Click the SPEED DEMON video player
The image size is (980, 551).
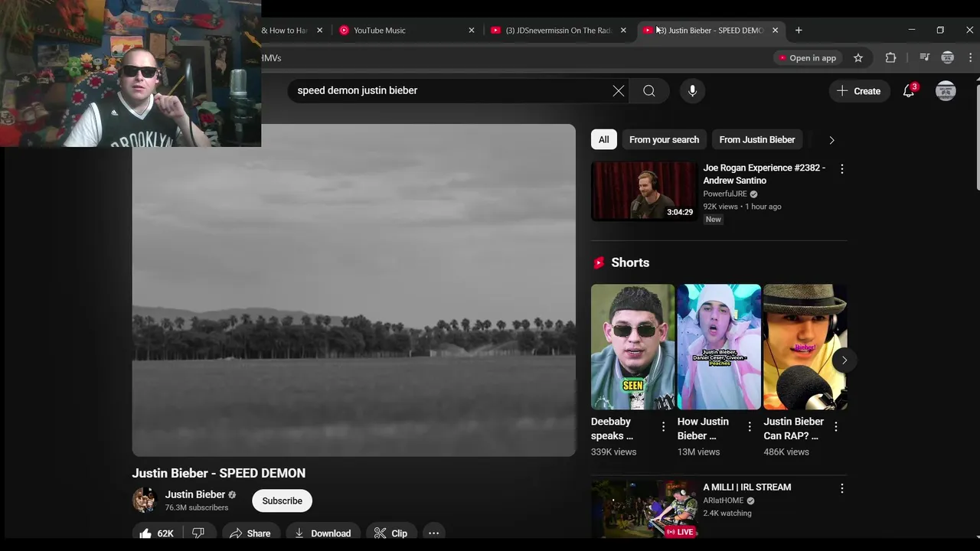pos(354,290)
